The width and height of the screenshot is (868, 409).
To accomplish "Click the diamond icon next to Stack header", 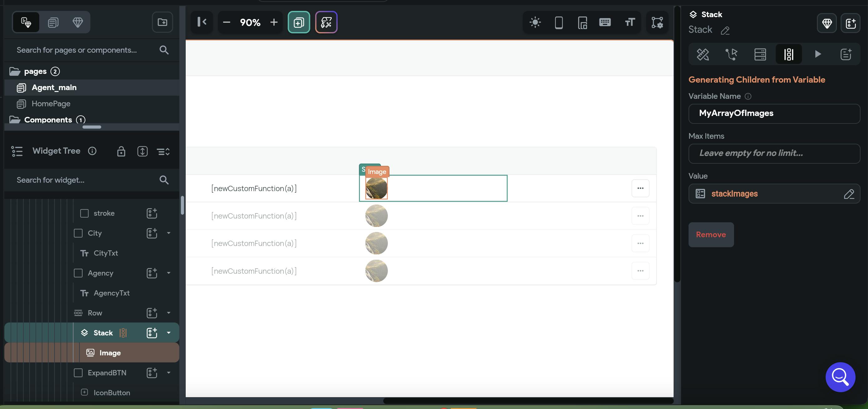I will (827, 23).
